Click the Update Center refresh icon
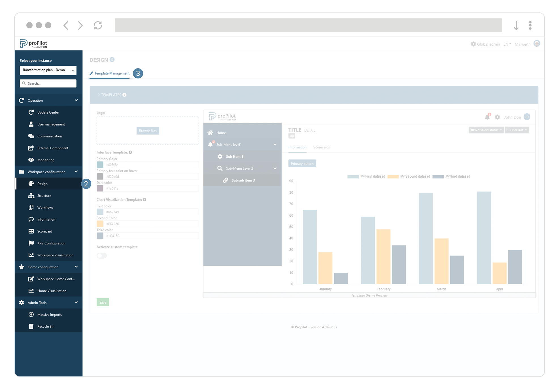The width and height of the screenshot is (559, 392). click(x=31, y=112)
